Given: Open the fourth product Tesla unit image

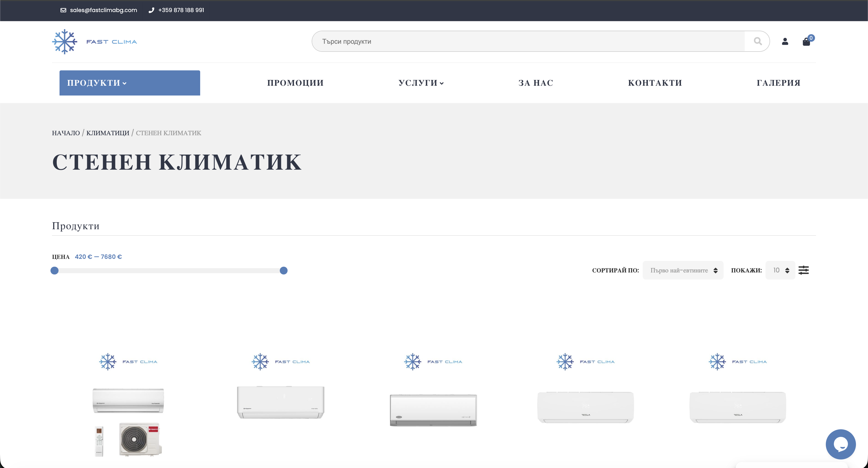Looking at the screenshot, I should point(585,407).
